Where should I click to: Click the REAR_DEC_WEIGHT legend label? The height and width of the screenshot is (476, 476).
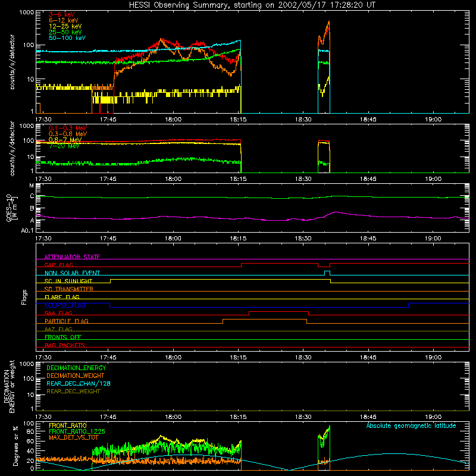click(x=73, y=392)
